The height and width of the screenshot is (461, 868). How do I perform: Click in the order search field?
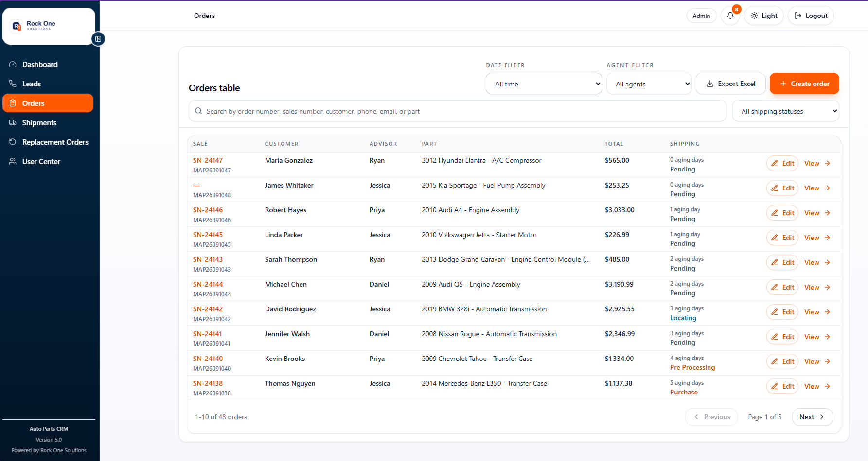click(x=457, y=111)
